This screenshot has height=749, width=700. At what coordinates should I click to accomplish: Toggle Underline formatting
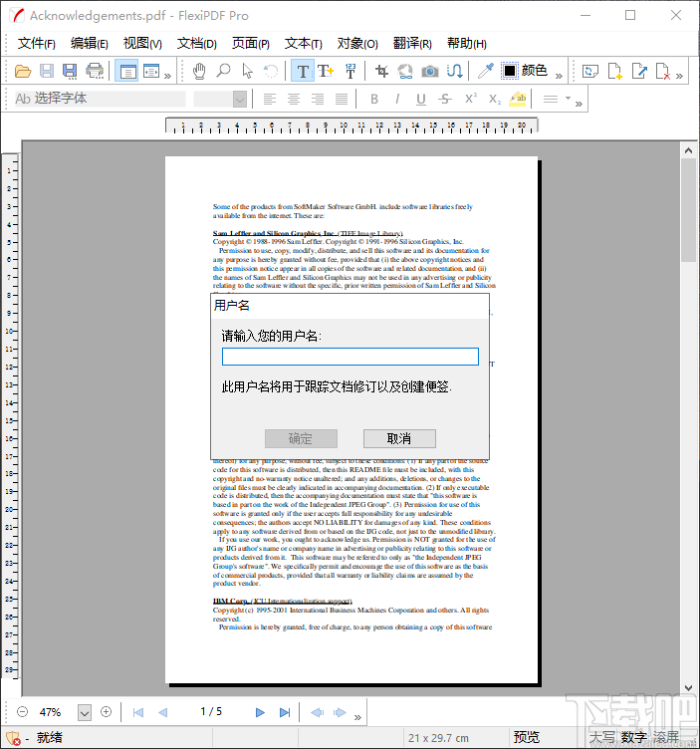(x=420, y=99)
